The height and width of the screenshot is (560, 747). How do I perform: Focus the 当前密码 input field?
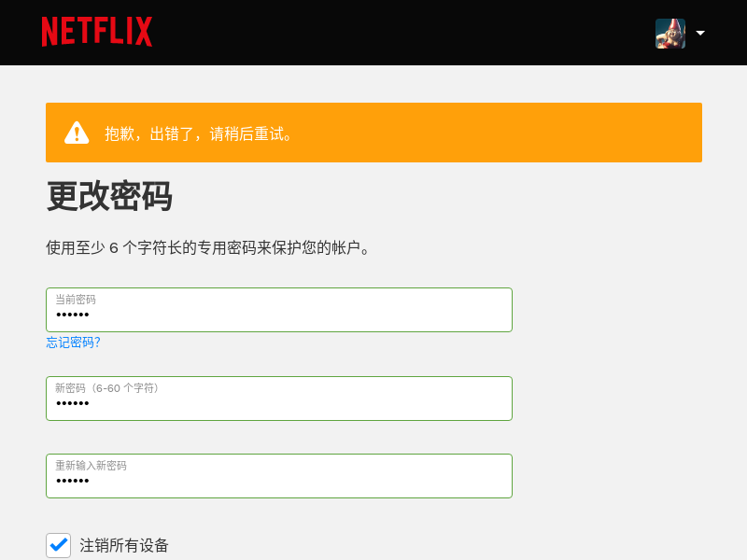click(279, 310)
